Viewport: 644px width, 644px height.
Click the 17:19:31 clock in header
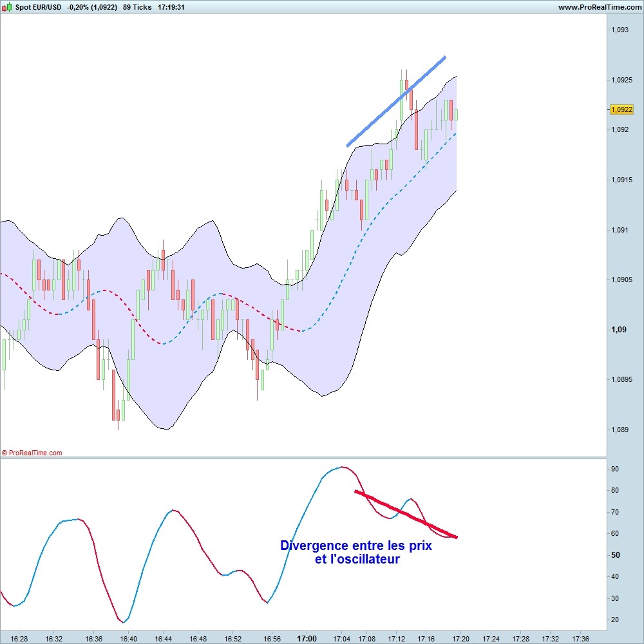tap(171, 7)
